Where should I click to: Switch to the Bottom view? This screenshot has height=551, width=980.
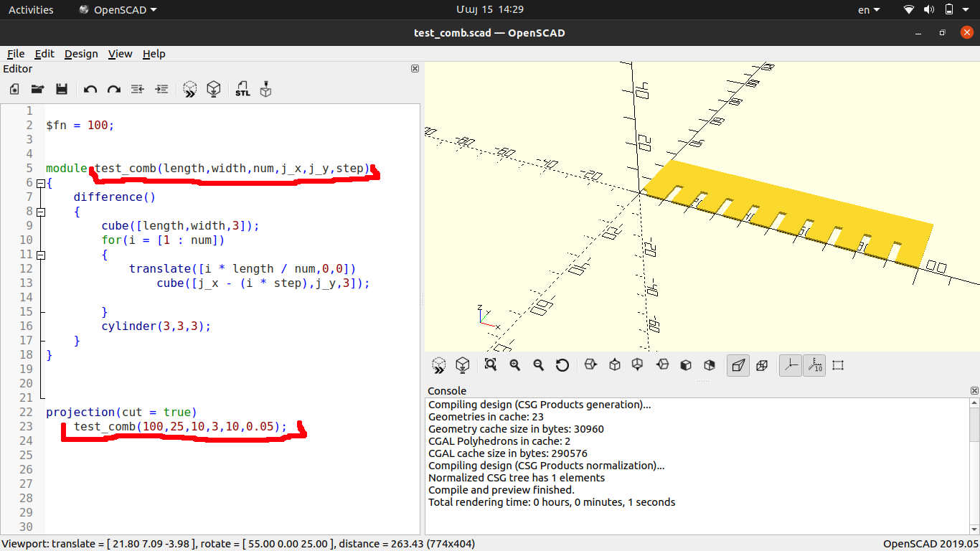click(638, 364)
